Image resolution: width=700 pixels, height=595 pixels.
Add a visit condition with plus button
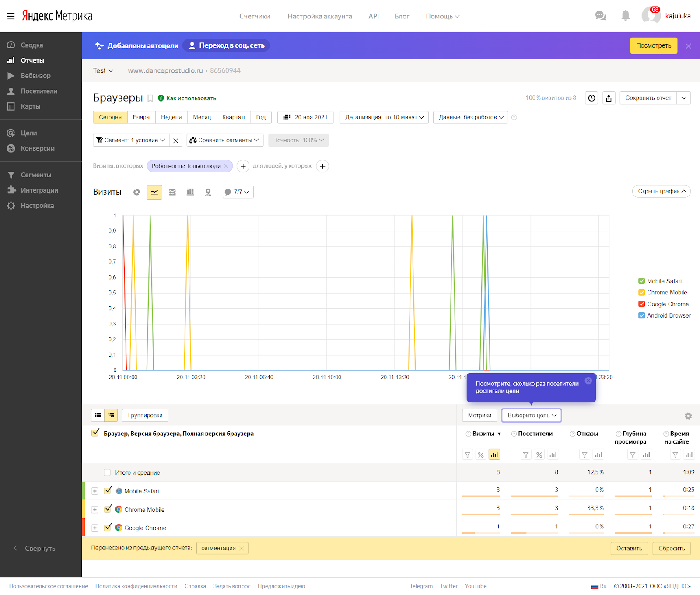(x=243, y=166)
